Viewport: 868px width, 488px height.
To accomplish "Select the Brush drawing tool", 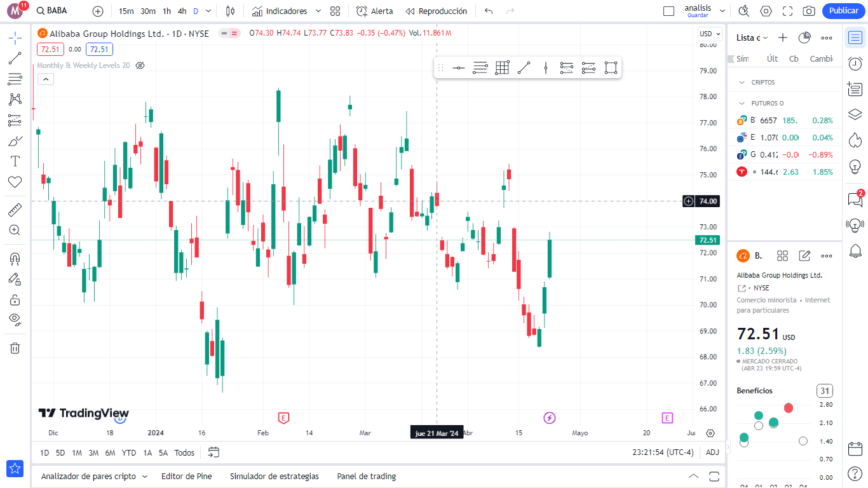I will (15, 140).
